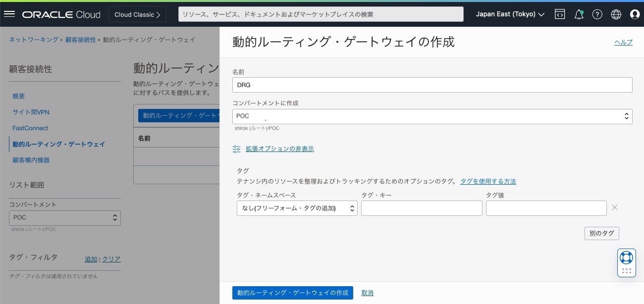Click the 名前 column header in table
The width and height of the screenshot is (644, 304).
[144, 138]
